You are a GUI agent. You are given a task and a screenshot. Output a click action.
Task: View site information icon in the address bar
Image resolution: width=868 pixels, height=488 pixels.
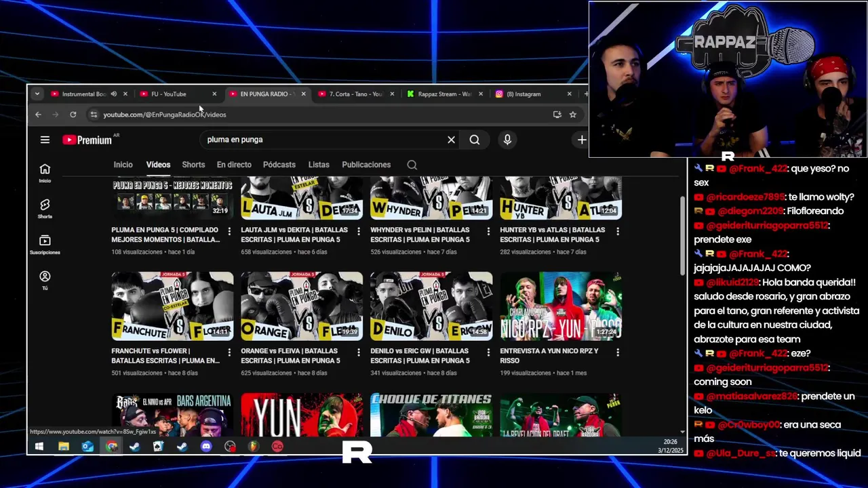(94, 115)
